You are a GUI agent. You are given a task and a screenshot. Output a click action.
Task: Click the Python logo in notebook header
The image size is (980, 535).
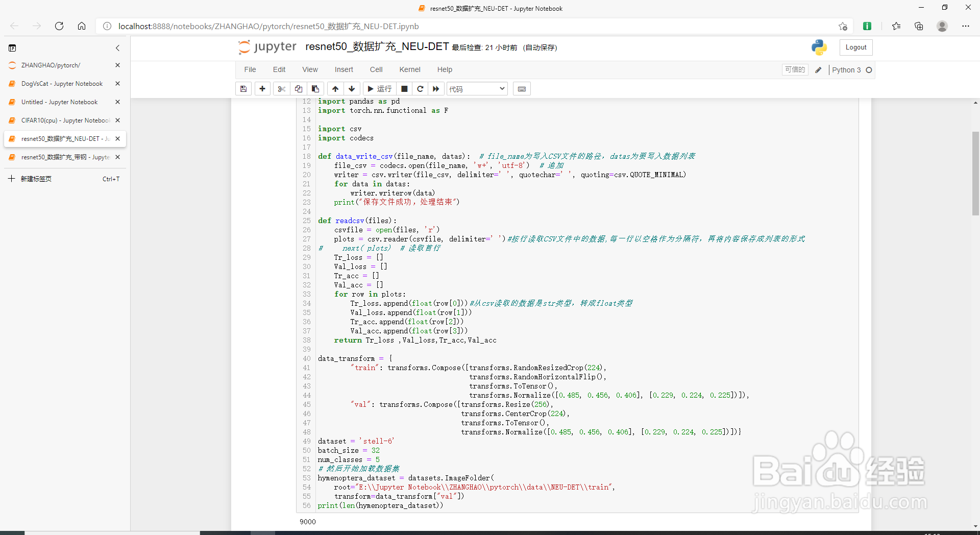(x=819, y=47)
